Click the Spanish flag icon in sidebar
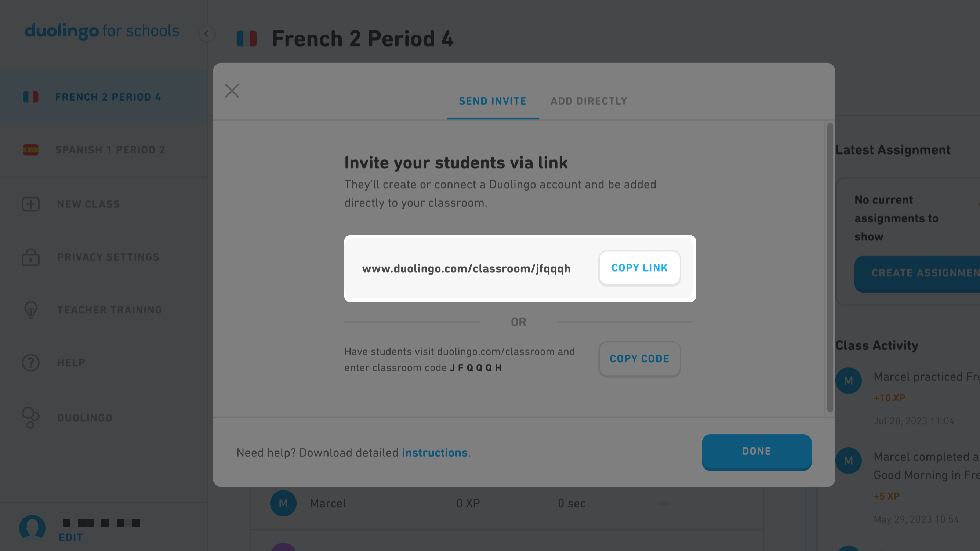Screen dimensions: 980x551 (31, 150)
